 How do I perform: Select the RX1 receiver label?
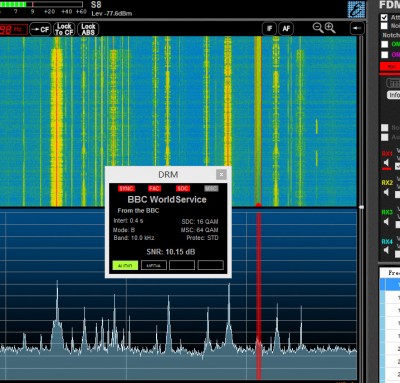tap(387, 154)
